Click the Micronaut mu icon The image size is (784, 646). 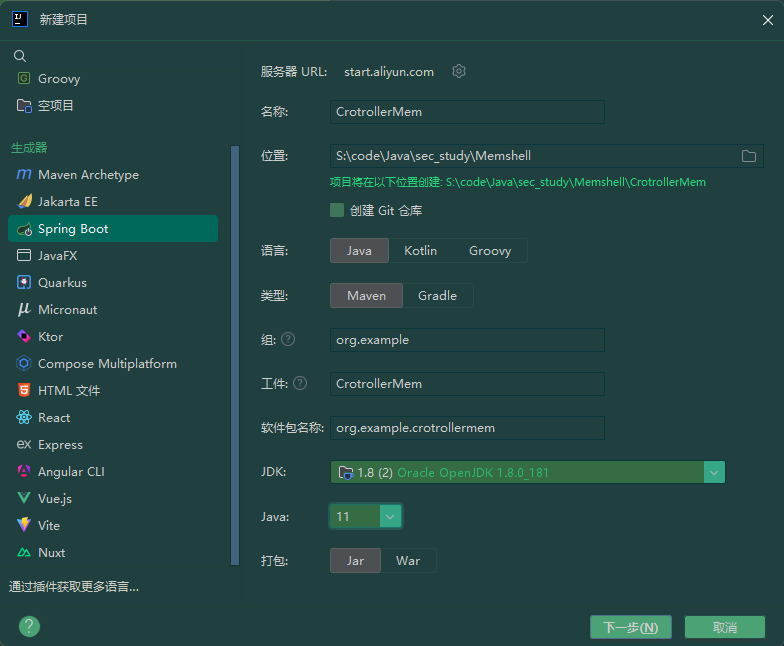tap(24, 310)
